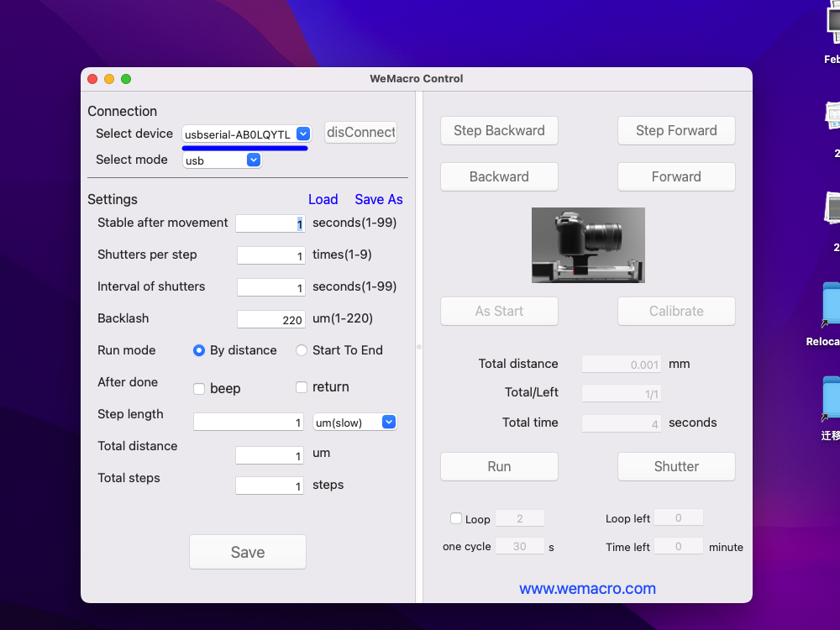Click the Shutter button
This screenshot has width=840, height=630.
[x=676, y=466]
